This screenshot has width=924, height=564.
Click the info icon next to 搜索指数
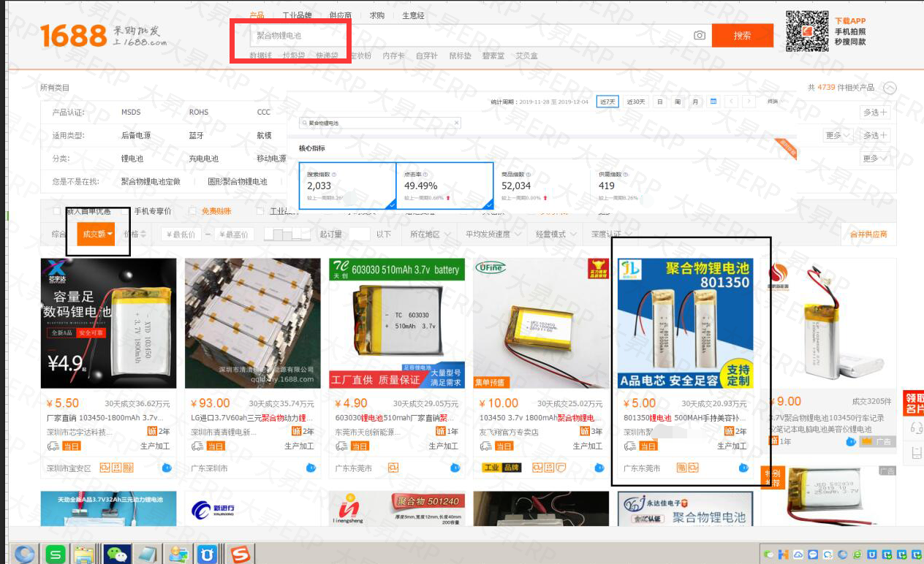pyautogui.click(x=335, y=175)
